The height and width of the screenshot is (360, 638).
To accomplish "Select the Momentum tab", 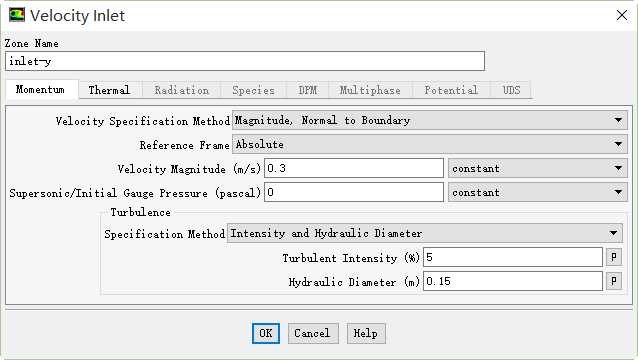I will point(40,89).
